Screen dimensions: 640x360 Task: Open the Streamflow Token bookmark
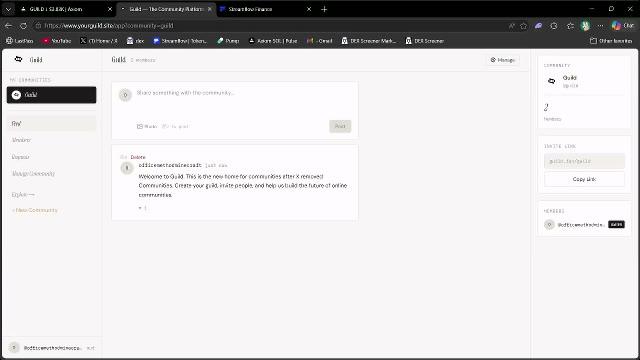(x=180, y=41)
